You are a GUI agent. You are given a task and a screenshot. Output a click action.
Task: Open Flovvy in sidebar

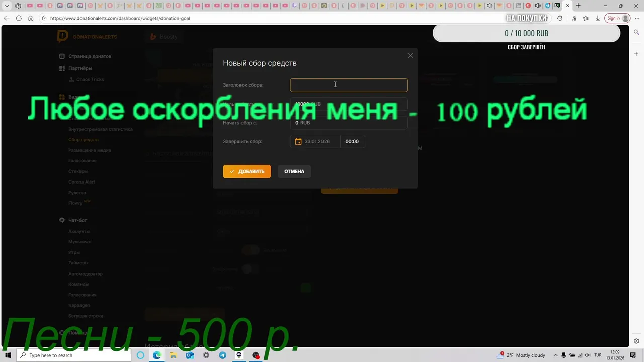coord(75,203)
